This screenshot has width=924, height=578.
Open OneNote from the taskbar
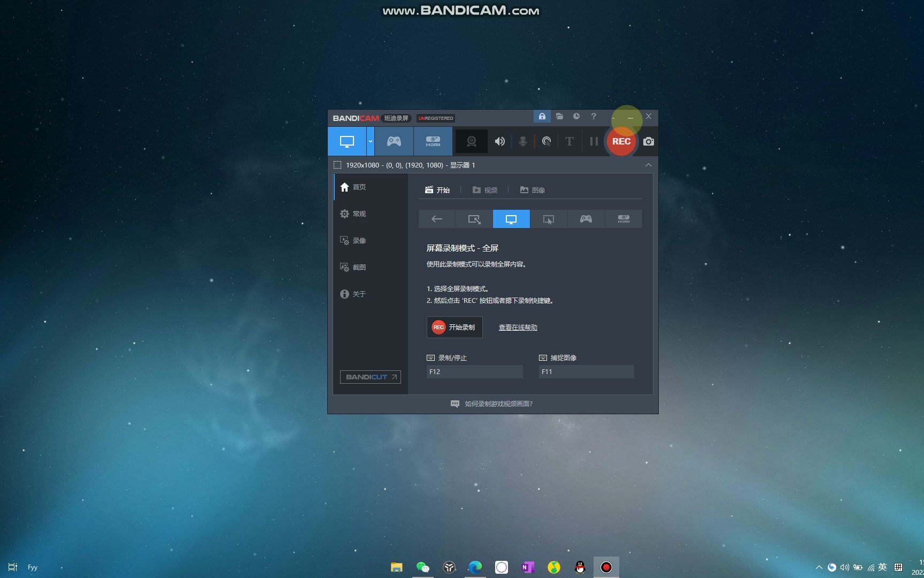click(x=527, y=567)
